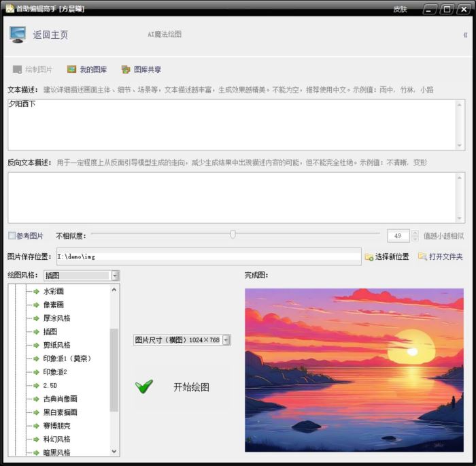Open the 图片尺寸 size dropdown
The height and width of the screenshot is (466, 476).
[226, 340]
